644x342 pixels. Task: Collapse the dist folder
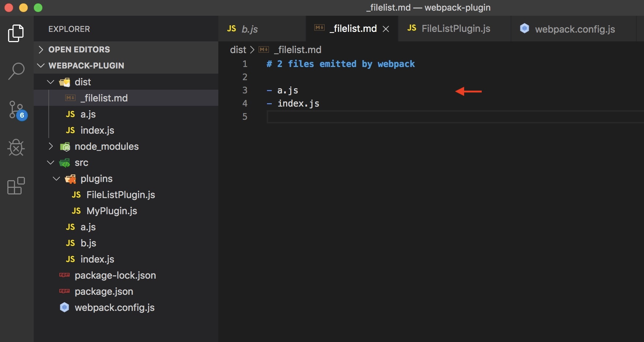tap(50, 82)
